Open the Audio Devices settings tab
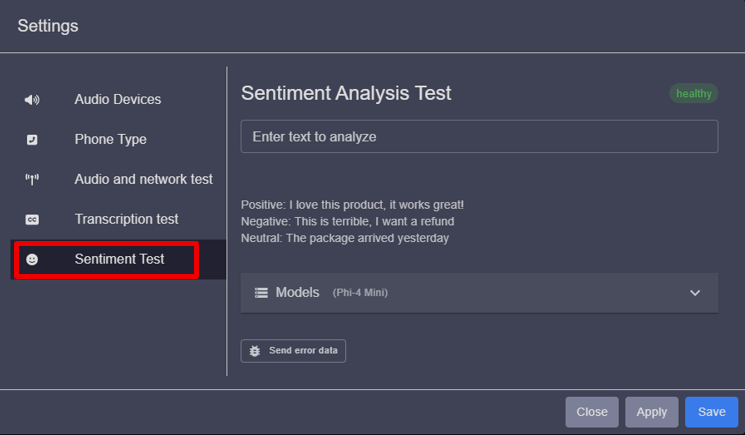The width and height of the screenshot is (745, 435). [x=117, y=100]
